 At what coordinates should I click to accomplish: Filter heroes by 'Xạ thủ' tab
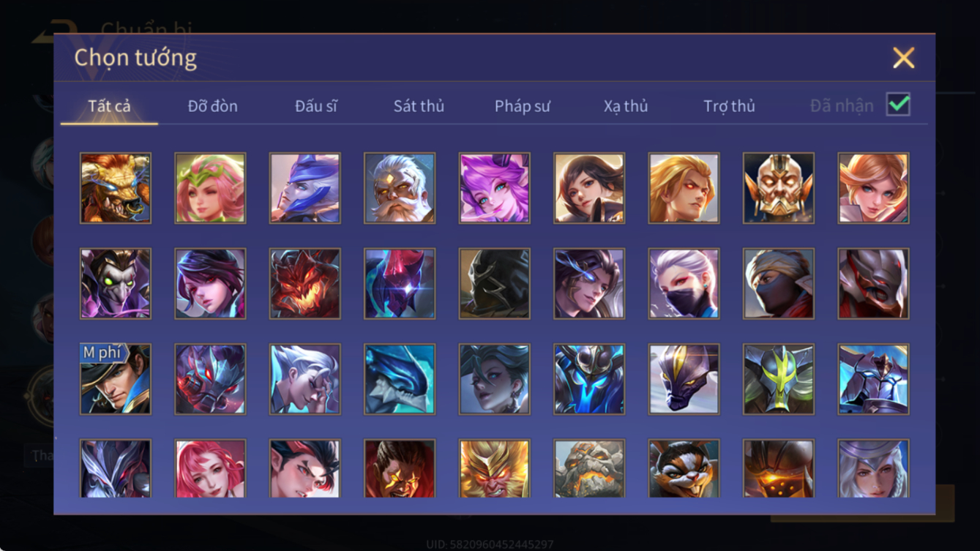(626, 106)
